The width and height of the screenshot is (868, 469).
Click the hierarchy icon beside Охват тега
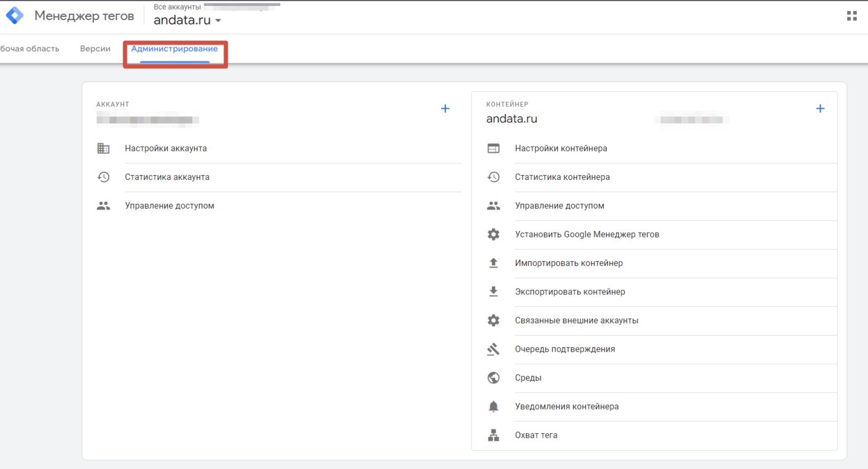pyautogui.click(x=494, y=435)
